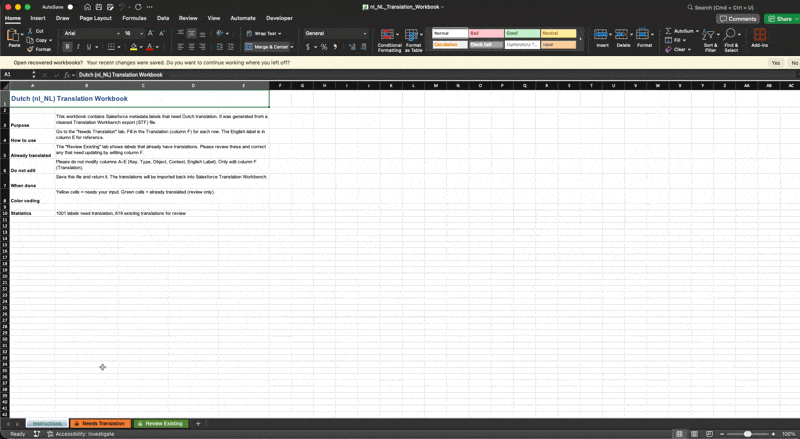Click the Paste clipboard icon
The height and width of the screenshot is (439, 800).
pyautogui.click(x=13, y=36)
